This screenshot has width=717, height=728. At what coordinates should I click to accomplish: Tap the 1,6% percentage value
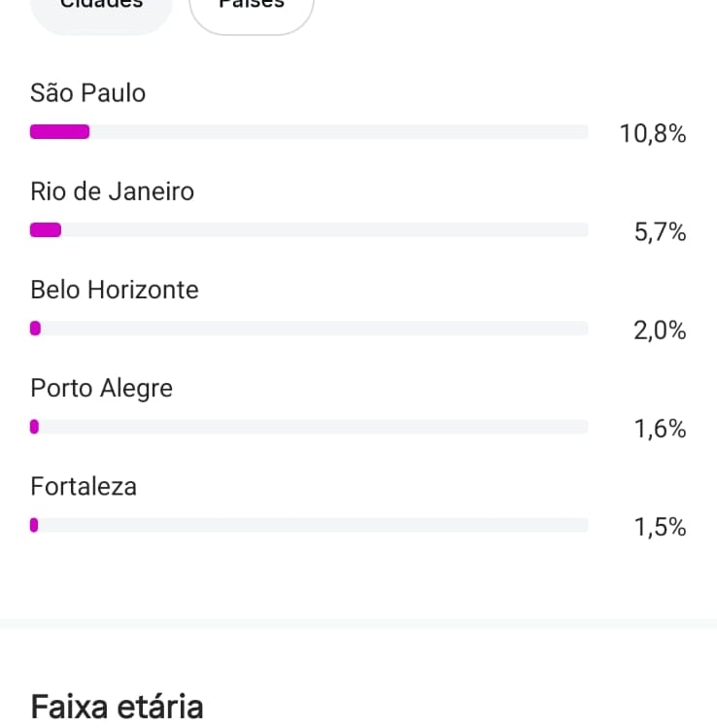660,429
